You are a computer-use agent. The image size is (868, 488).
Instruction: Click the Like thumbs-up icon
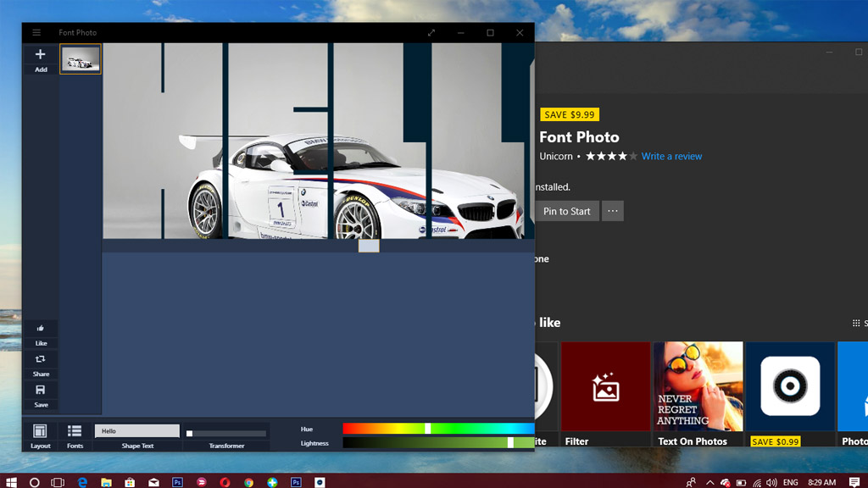coord(41,328)
